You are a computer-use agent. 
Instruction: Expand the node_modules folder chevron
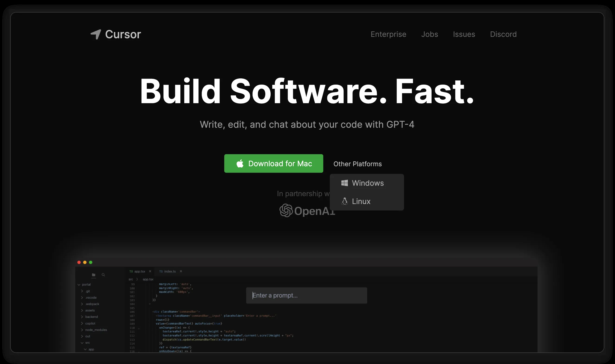[82, 330]
